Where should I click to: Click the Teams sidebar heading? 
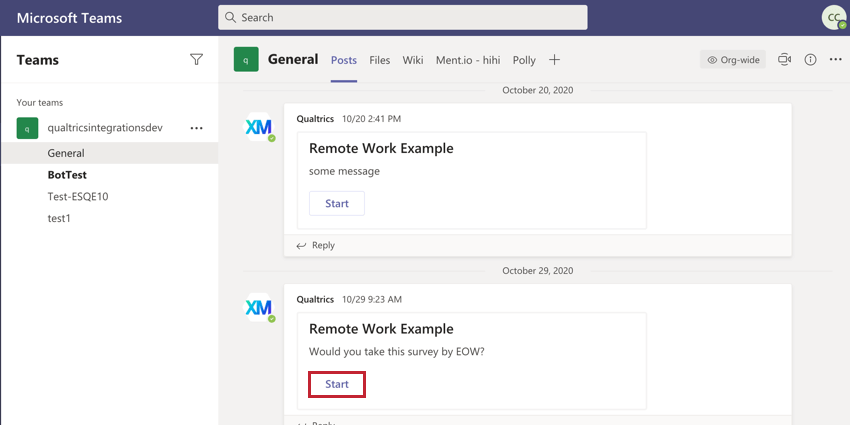coord(37,60)
